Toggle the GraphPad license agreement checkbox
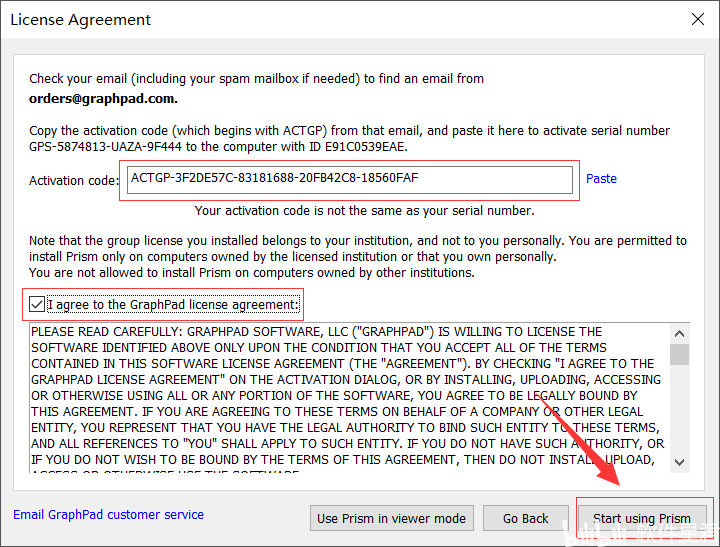The height and width of the screenshot is (547, 720). pyautogui.click(x=37, y=304)
